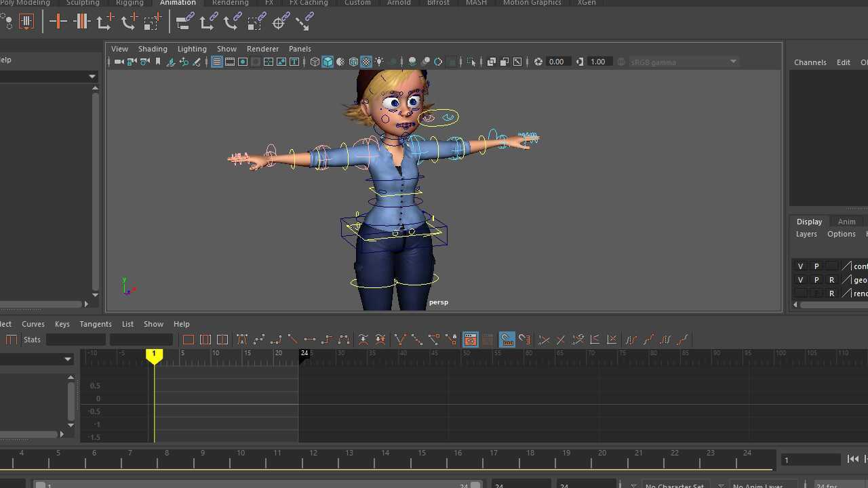The height and width of the screenshot is (488, 868).
Task: Click the yellow current-time marker in Graph Editor
Action: point(154,355)
